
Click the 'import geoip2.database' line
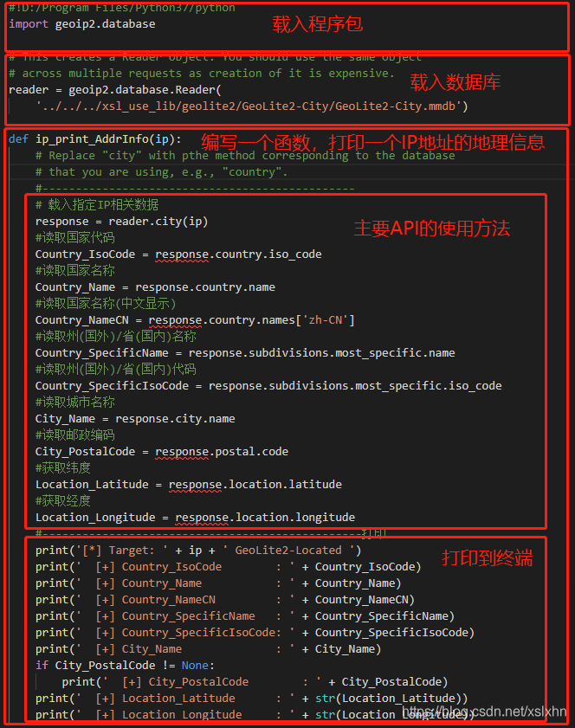[82, 24]
